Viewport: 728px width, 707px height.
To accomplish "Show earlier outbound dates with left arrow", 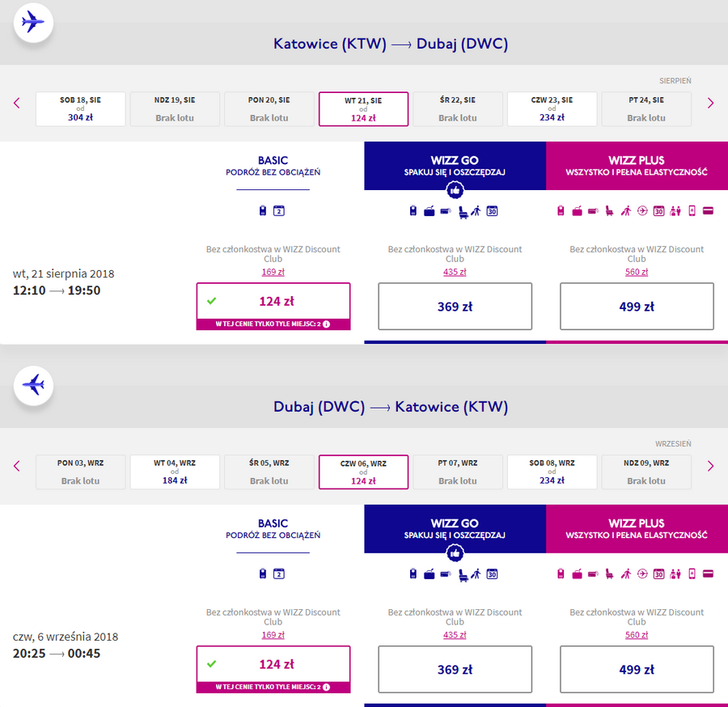I will pos(17,103).
